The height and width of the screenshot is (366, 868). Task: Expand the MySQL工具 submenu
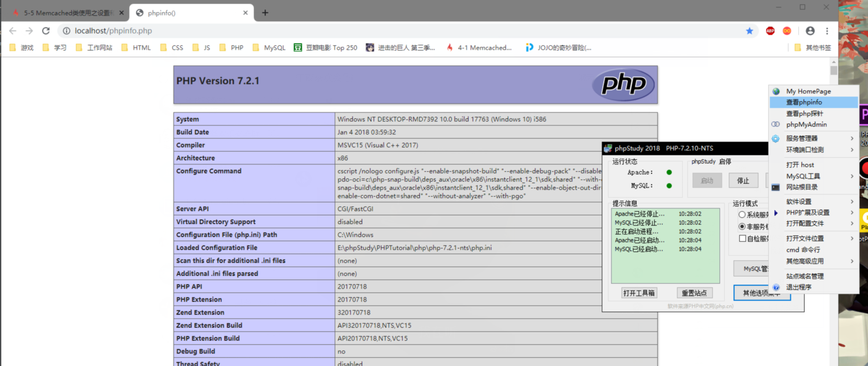(813, 176)
